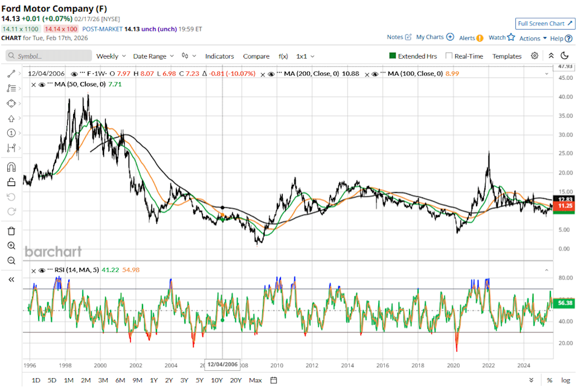The height and width of the screenshot is (392, 580).
Task: Select the 10Y time range
Action: pos(217,380)
